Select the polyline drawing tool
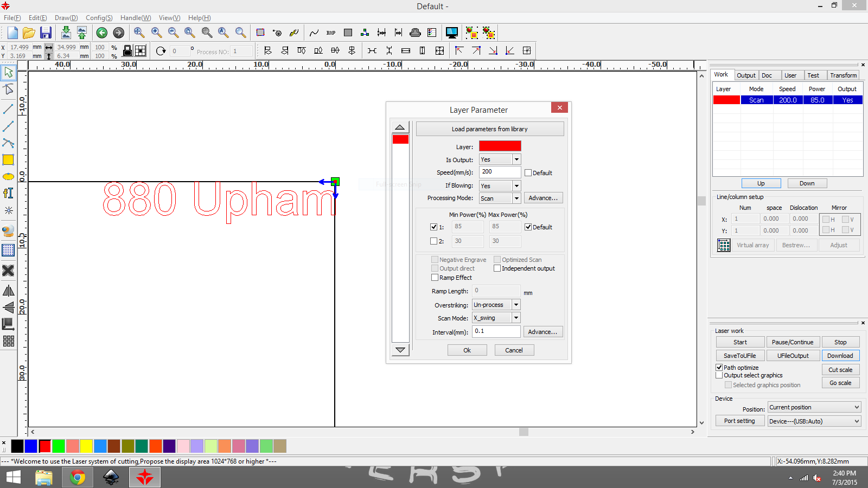868x488 pixels. 9,126
